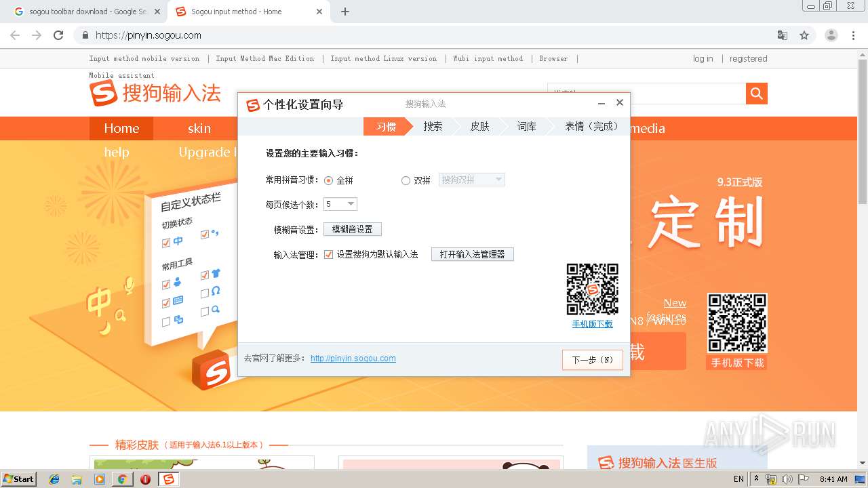
Task: Click the 手机版下载 link under dialog QR code
Action: (592, 324)
